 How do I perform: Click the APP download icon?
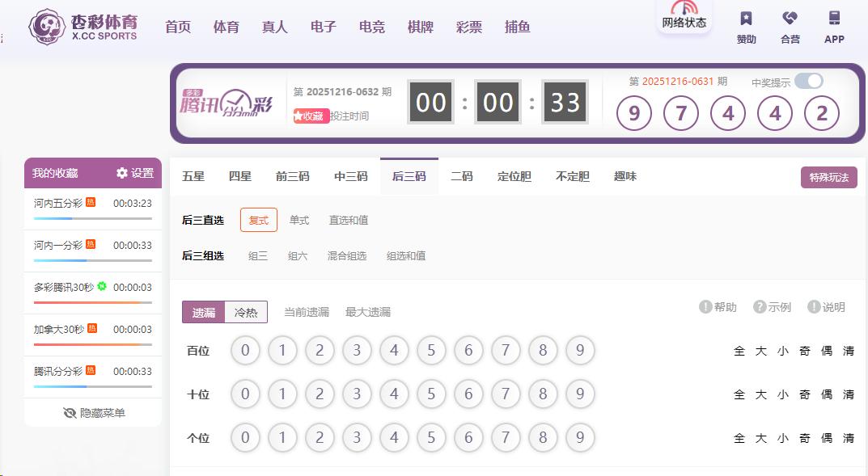tap(834, 27)
